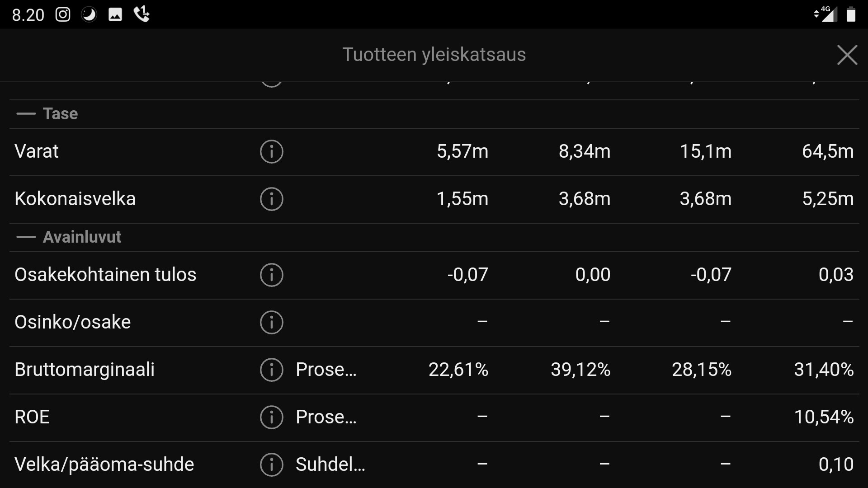Tap the 64,5m Varat value
Viewport: 868px width, 488px height.
(827, 151)
